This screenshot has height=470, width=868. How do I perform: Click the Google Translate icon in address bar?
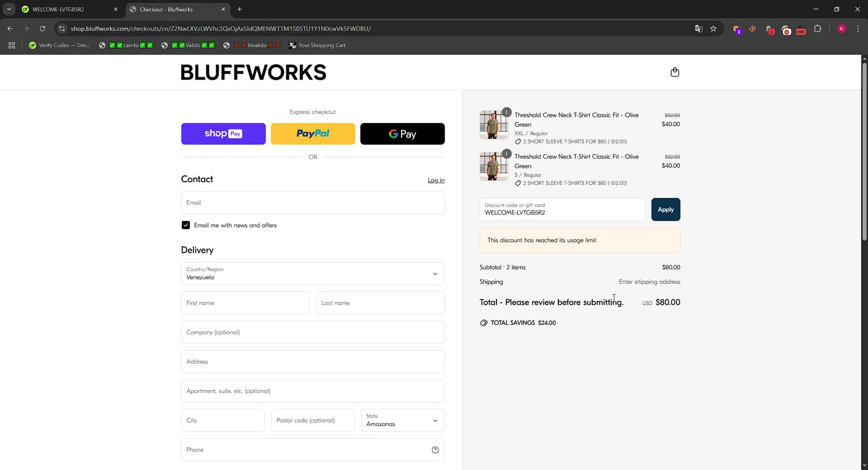point(698,28)
